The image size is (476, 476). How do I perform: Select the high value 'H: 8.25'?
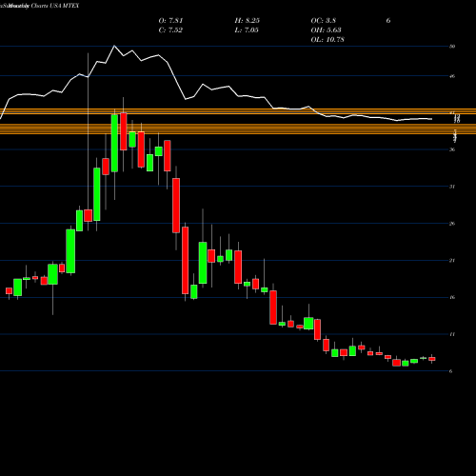[x=248, y=21]
